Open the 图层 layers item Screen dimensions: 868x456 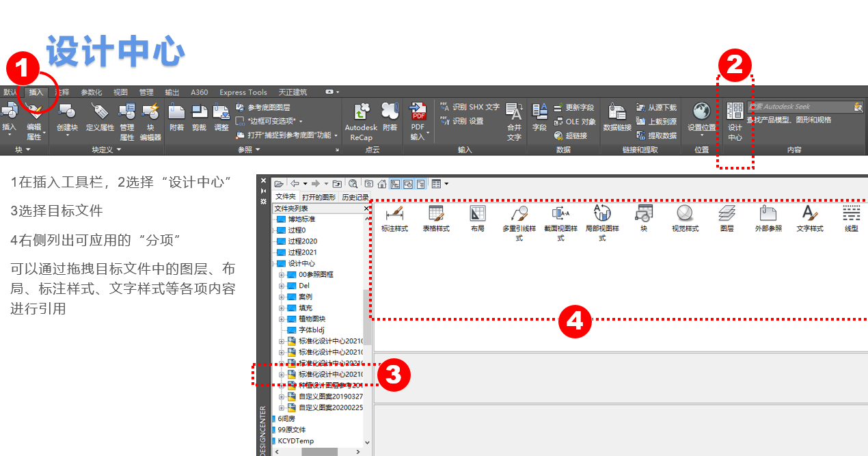[x=727, y=218]
